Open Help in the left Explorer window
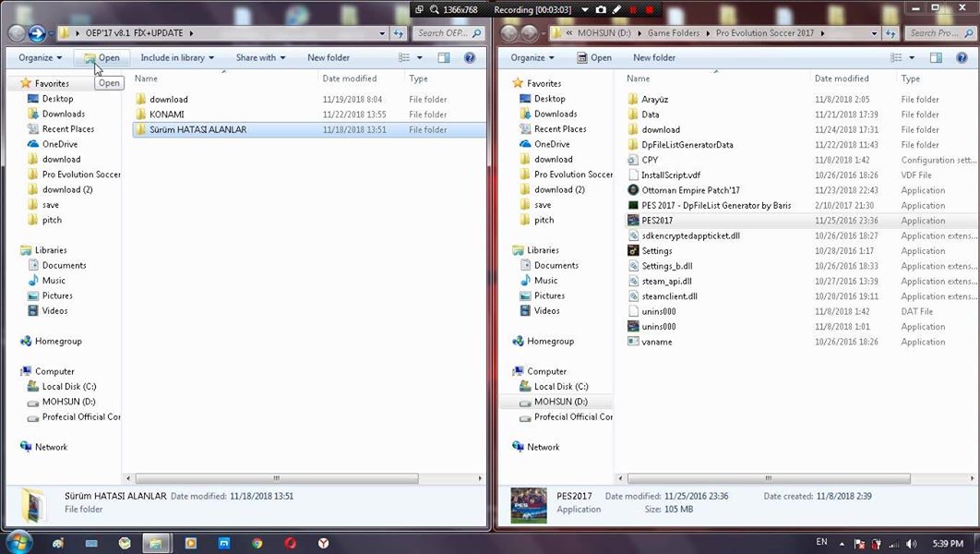This screenshot has width=980, height=554. point(470,57)
